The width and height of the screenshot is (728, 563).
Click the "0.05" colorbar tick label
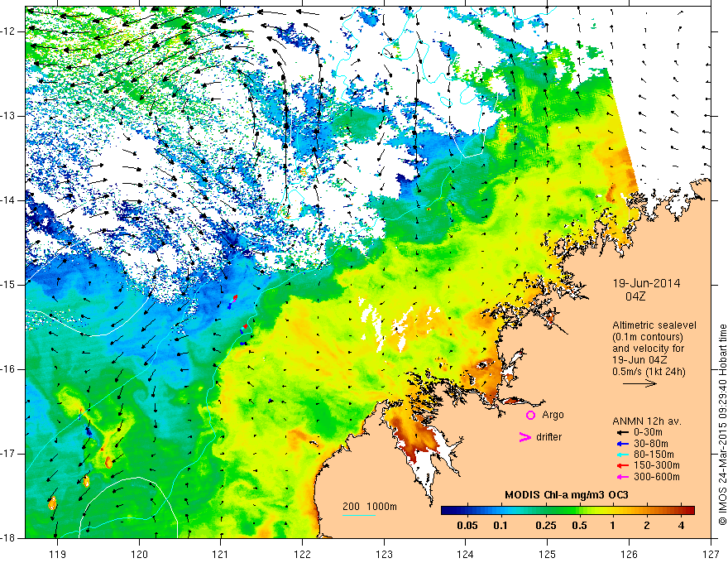click(x=467, y=526)
